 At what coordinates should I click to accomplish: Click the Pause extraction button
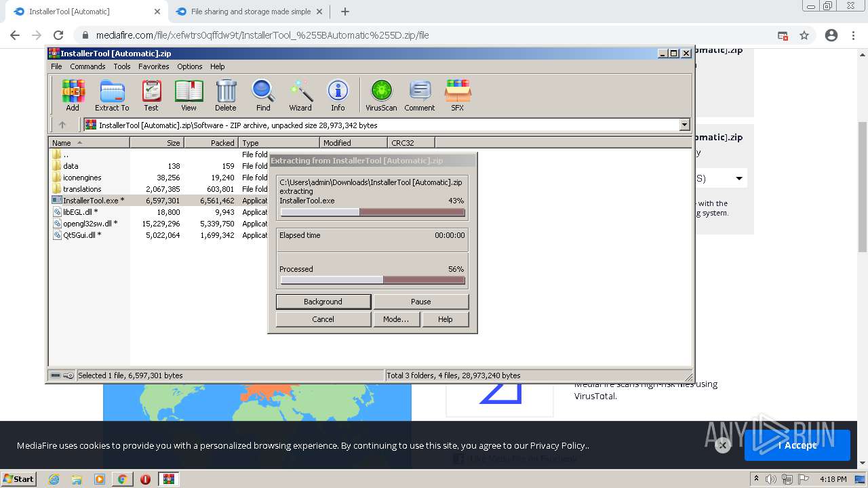pos(420,302)
